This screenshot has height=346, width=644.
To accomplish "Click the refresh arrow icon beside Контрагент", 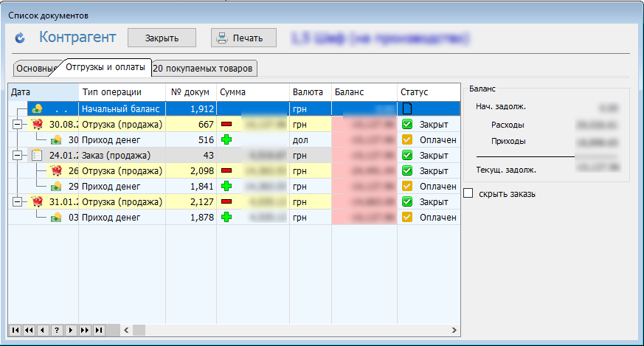I will point(20,38).
